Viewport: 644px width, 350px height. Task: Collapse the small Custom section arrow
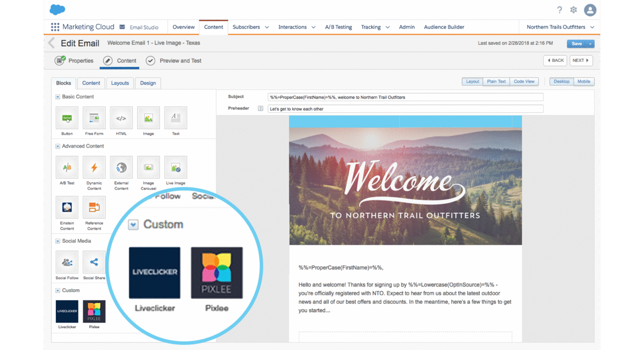coord(58,291)
